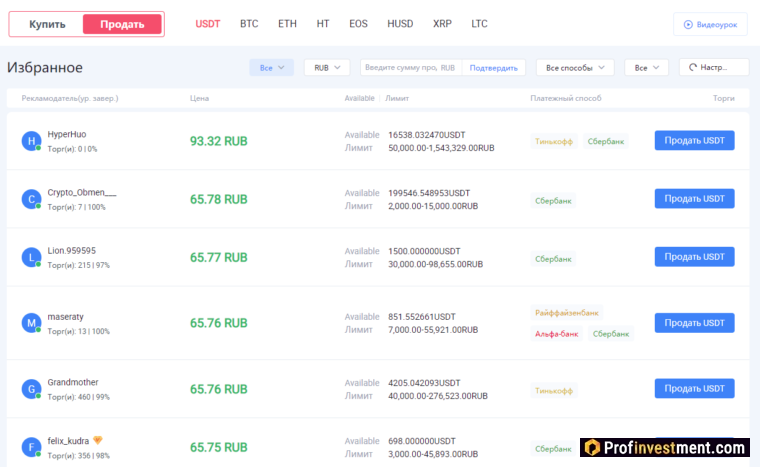760x467 pixels.
Task: Click the Платежный способ column header
Action: (566, 98)
